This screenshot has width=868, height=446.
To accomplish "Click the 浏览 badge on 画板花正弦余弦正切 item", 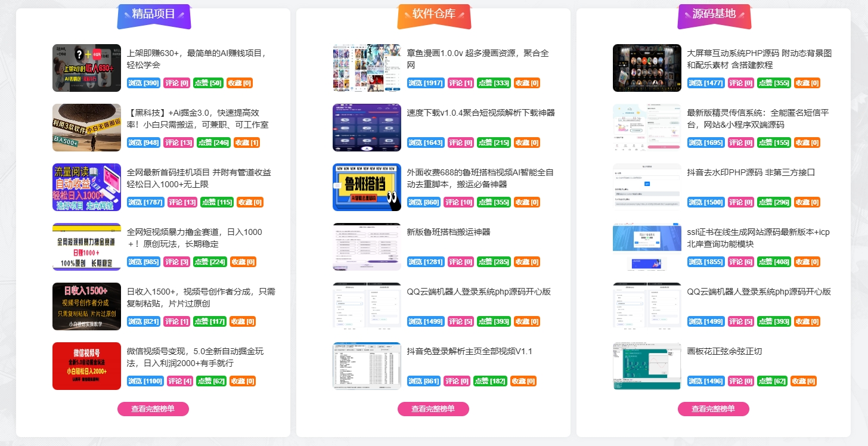I will (705, 381).
